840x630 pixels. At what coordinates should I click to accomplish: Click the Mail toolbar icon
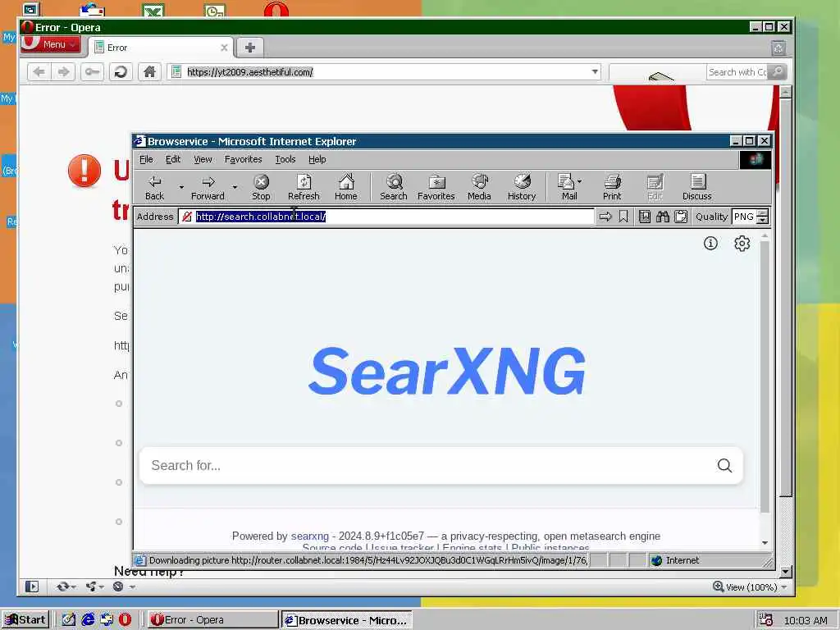tap(567, 187)
